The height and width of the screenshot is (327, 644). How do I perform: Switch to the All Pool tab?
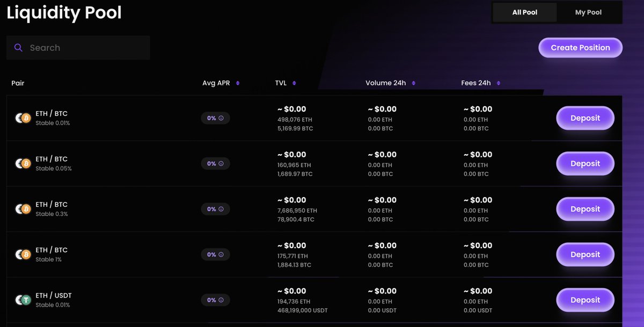point(525,12)
